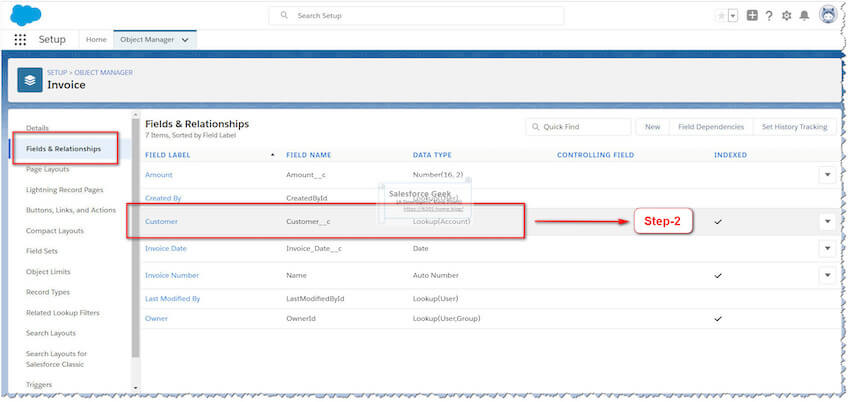This screenshot has width=850, height=402.
Task: Open Buttons, Links, and Actions
Action: click(x=71, y=210)
